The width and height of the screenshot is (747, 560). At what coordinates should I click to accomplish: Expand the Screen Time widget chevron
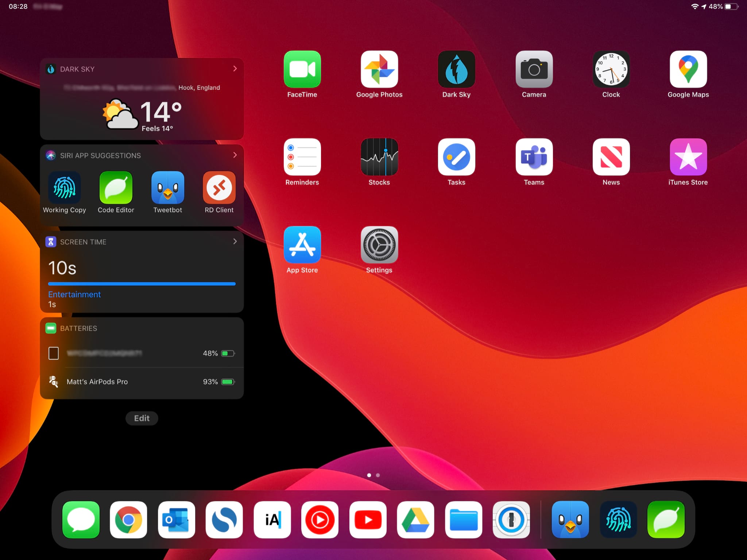click(235, 241)
